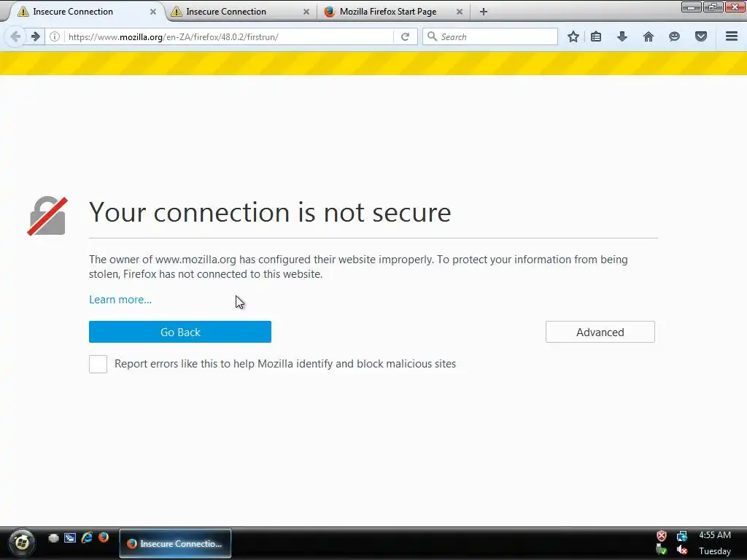Click Switch between windows quick launch icon
Screen dimensions: 747x560
coord(70,537)
